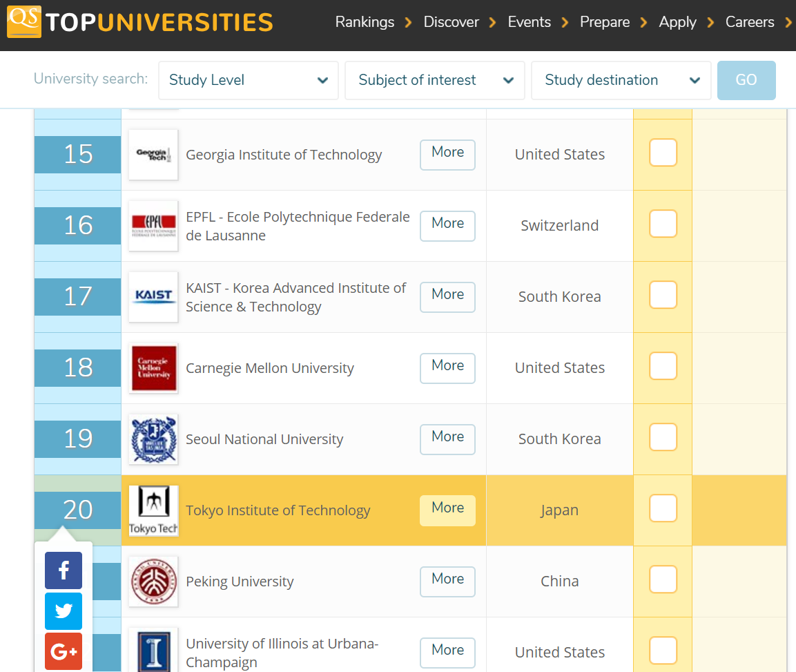Share ranking on Google Plus

coord(64,651)
